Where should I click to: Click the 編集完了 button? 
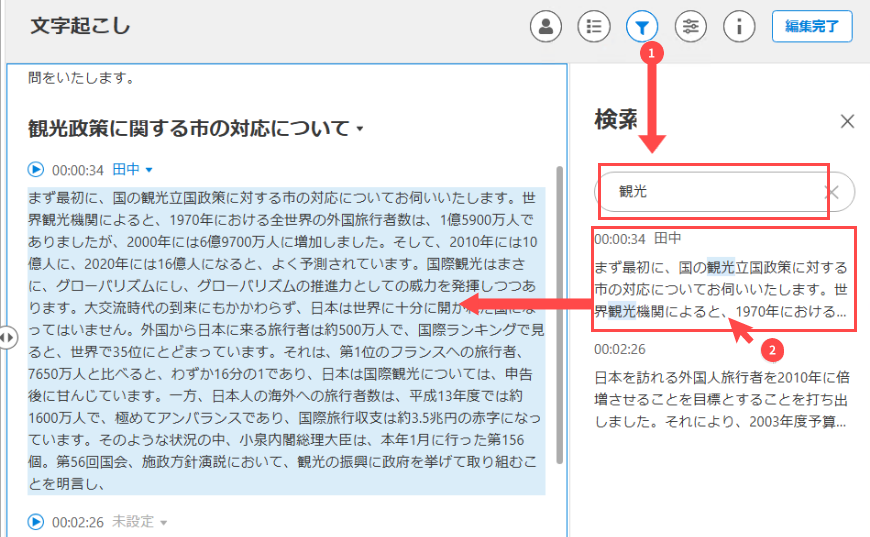pos(811,27)
